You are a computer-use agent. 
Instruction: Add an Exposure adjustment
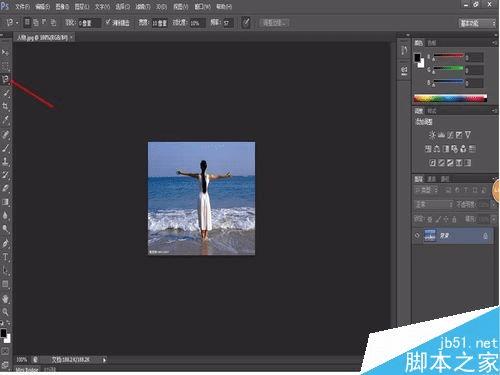point(459,135)
